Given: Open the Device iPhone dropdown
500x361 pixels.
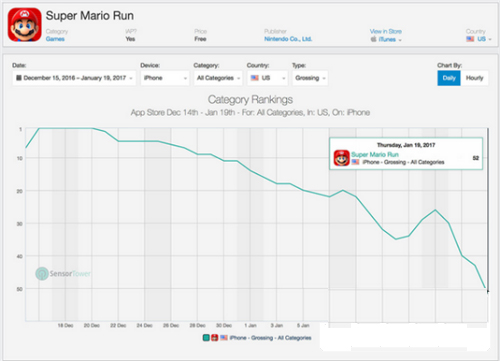Looking at the screenshot, I should click(x=165, y=78).
